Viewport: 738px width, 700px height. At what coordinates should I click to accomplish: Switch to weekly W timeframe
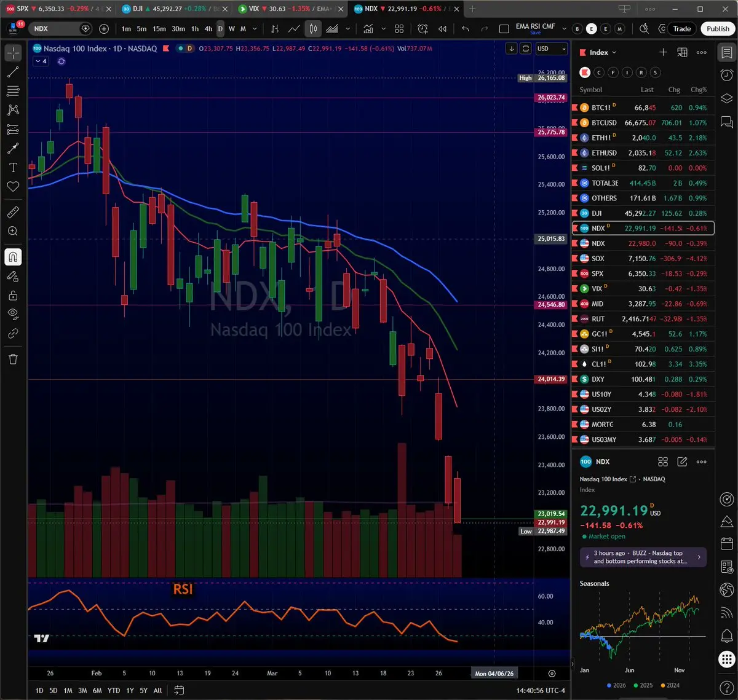[x=231, y=29]
